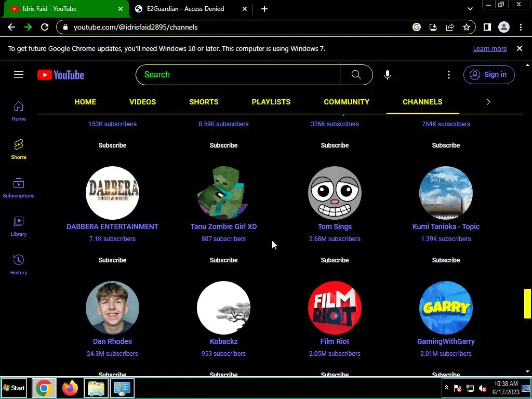Close the E2Guardian - Access Denied tab
This screenshot has height=399, width=532.
[245, 9]
